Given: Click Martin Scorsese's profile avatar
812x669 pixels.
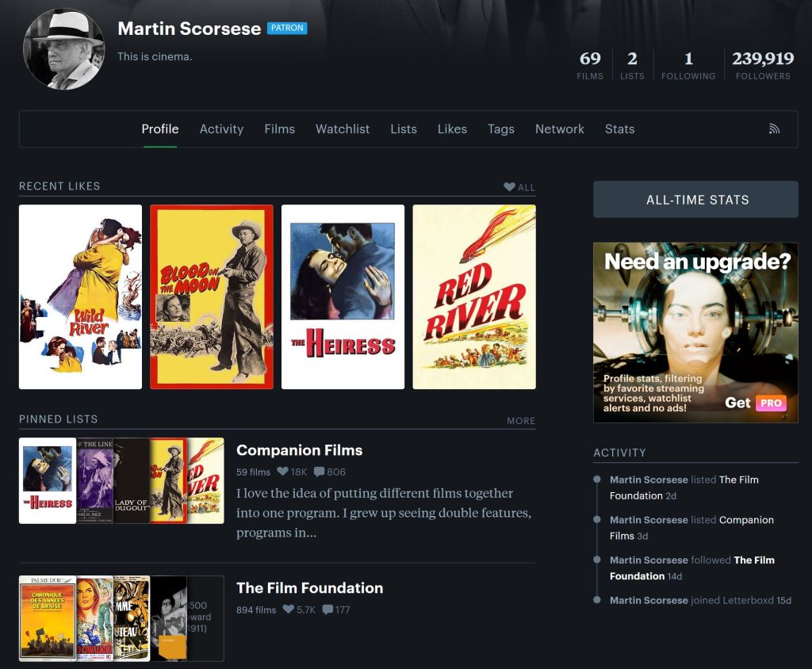Looking at the screenshot, I should coord(63,48).
